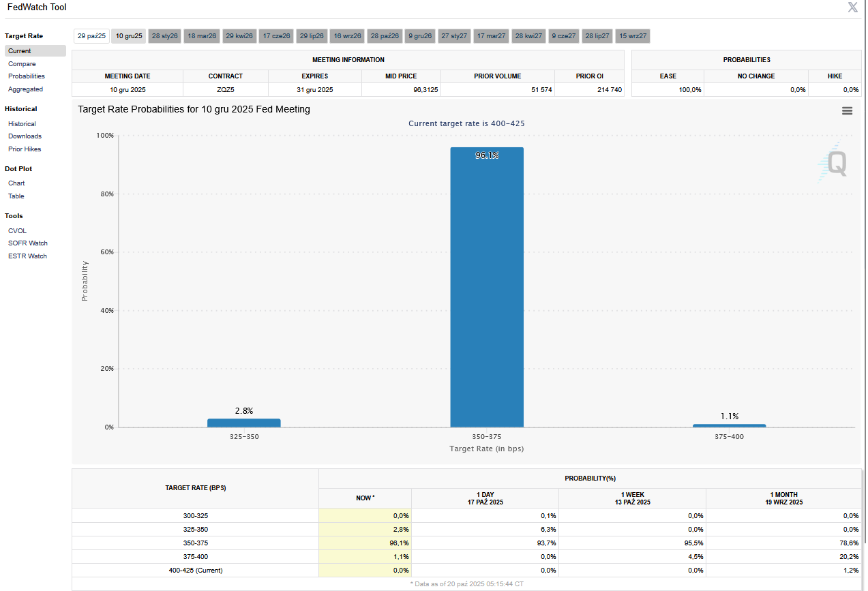Open the Downloads section

(x=25, y=136)
